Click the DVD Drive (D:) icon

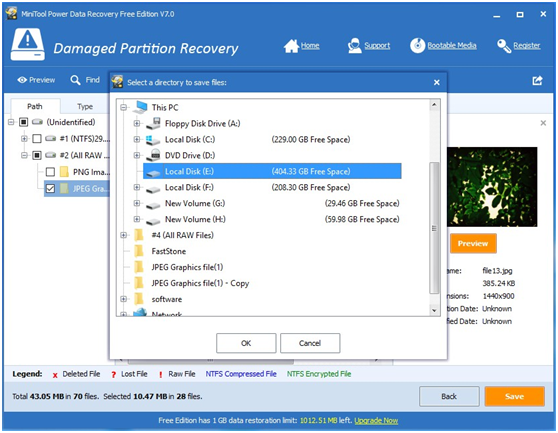point(153,155)
